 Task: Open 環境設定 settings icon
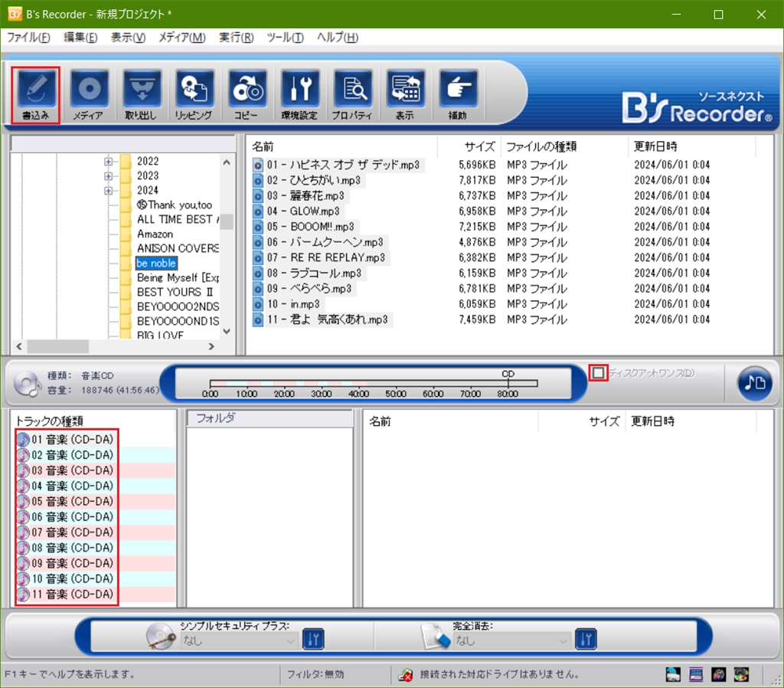click(300, 94)
